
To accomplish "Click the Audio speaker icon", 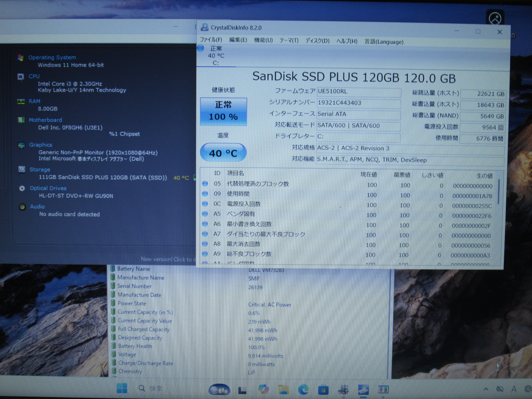I will tap(22, 207).
